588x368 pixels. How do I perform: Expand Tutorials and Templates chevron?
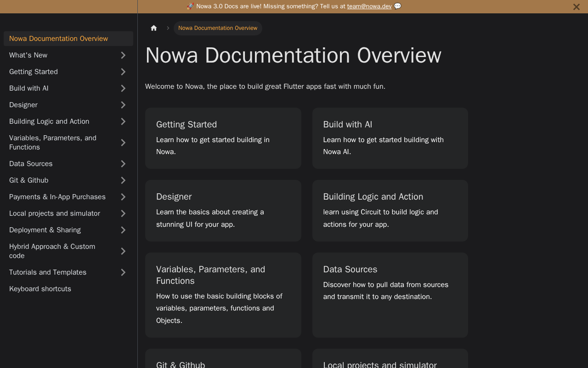123,272
